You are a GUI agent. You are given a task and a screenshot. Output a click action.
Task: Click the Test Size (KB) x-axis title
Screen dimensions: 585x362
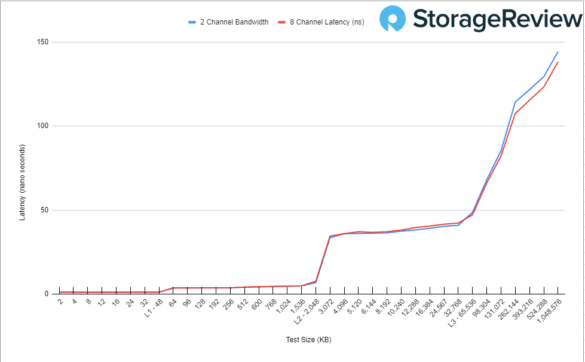pyautogui.click(x=309, y=340)
